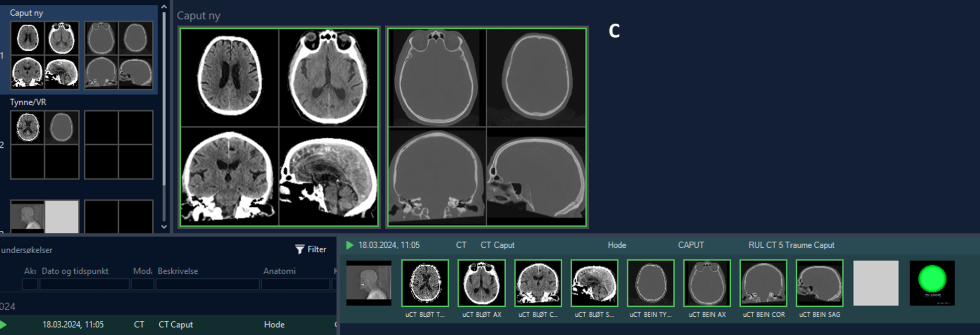Open the uCT BLØT AX series thumbnail
The image size is (980, 335).
click(x=481, y=283)
